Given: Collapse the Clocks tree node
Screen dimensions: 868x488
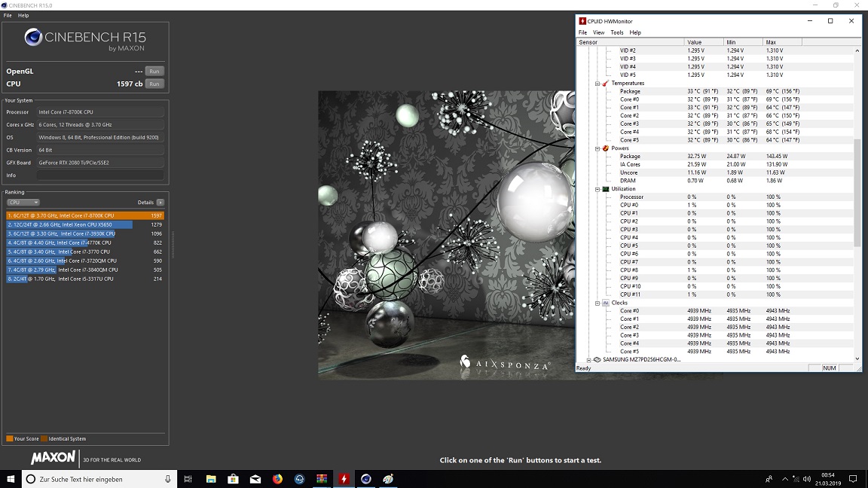Looking at the screenshot, I should point(598,303).
